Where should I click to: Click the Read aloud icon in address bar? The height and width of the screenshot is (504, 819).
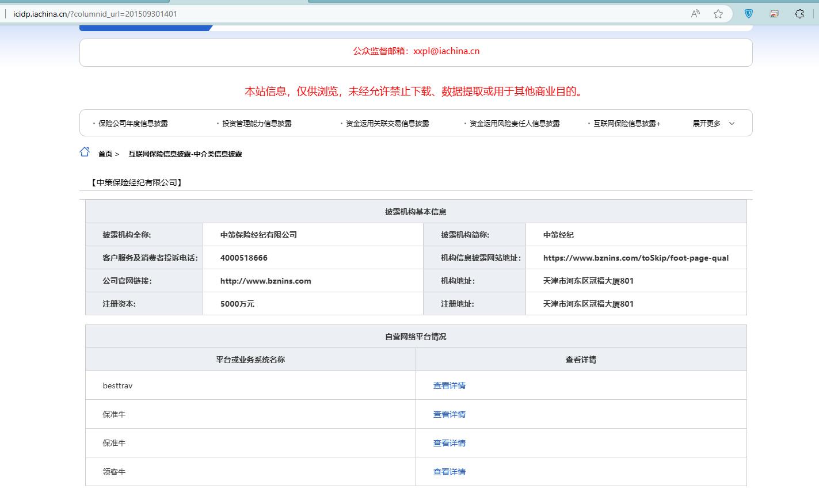[695, 14]
